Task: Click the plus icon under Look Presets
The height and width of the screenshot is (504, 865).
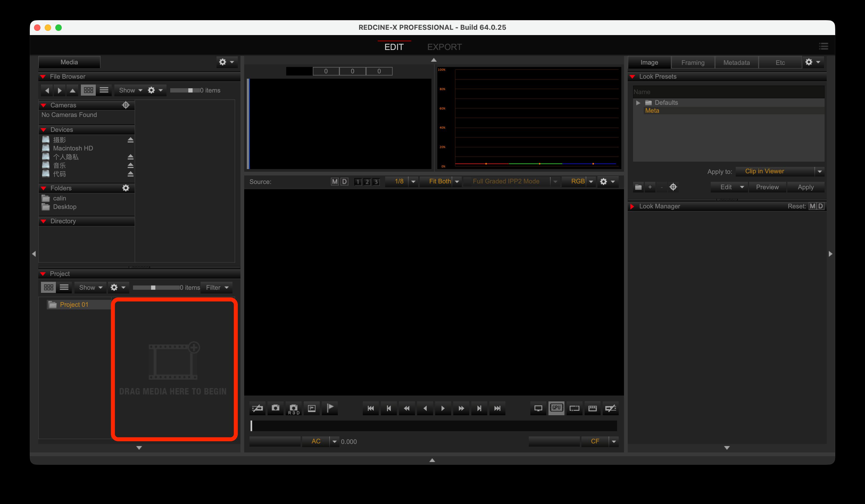Action: (650, 187)
